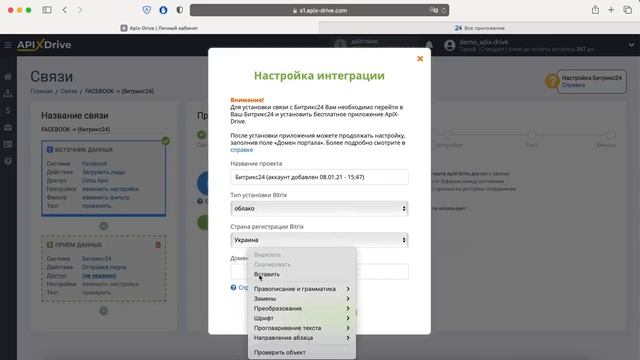
Task: Open Страна регистрации Bitrix dropdown
Action: (319, 240)
